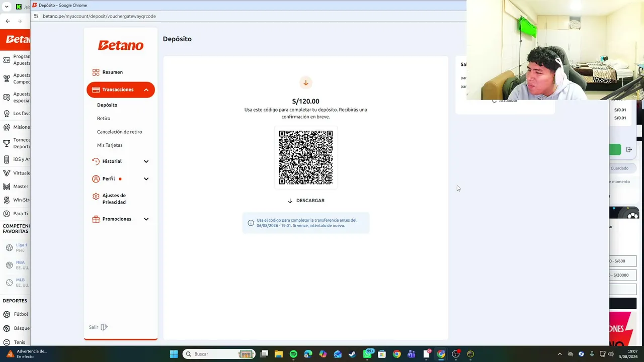Image resolution: width=644 pixels, height=362 pixels.
Task: Click the site info icon in address bar
Action: pos(36,16)
